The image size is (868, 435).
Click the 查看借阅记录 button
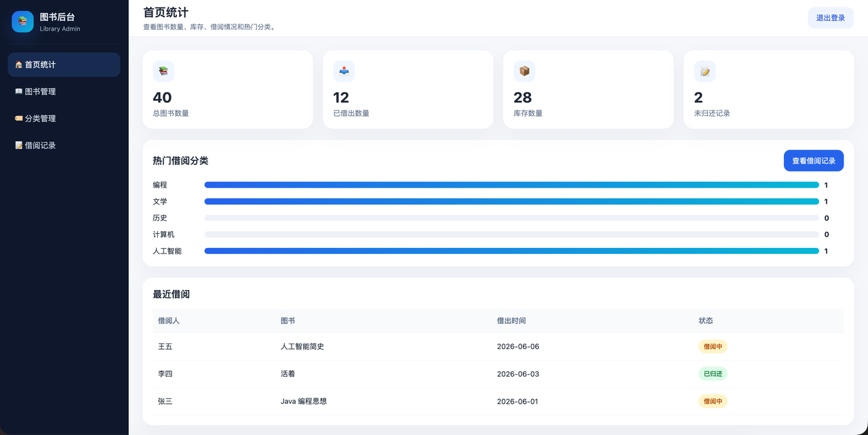point(813,161)
